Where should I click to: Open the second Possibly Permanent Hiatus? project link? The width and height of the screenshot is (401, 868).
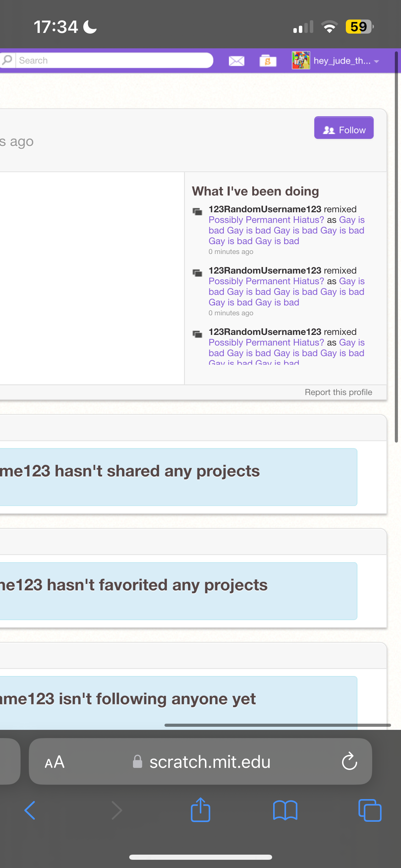pyautogui.click(x=266, y=281)
